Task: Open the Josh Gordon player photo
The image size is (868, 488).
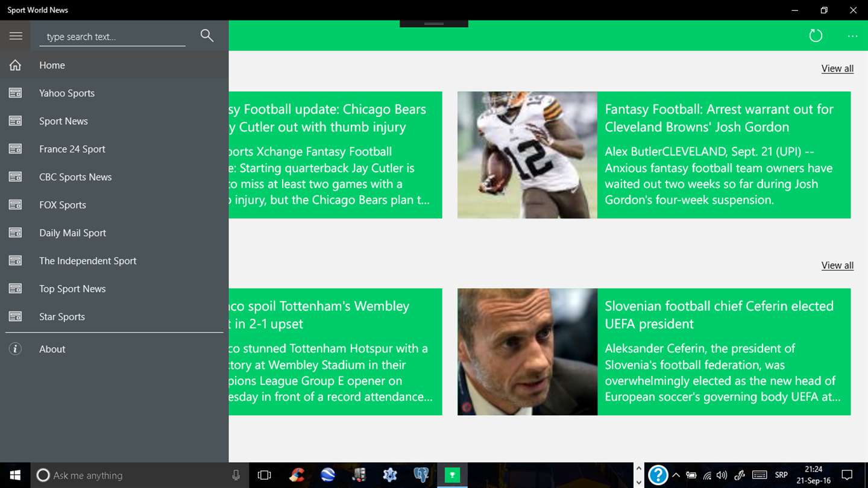Action: tap(527, 155)
